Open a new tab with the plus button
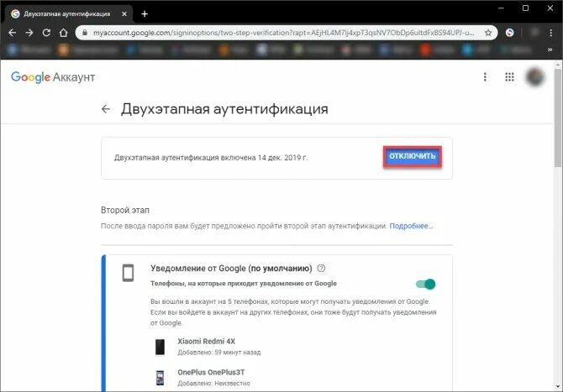 click(x=145, y=13)
